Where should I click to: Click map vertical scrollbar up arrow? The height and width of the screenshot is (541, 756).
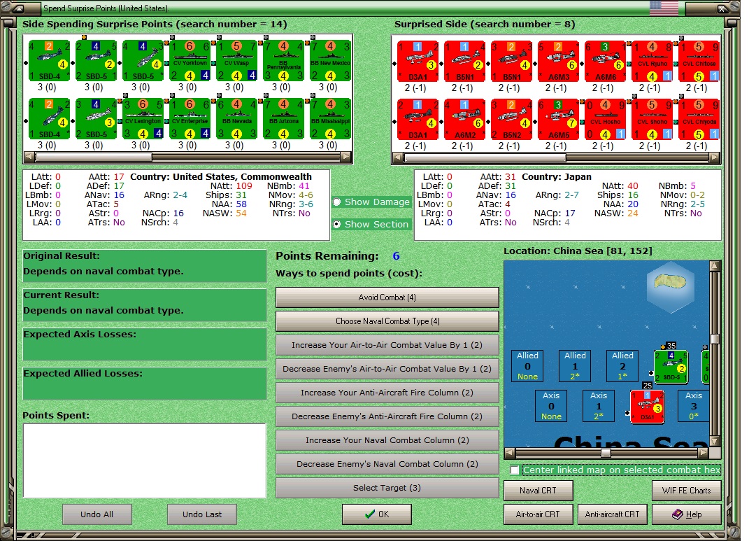(715, 266)
